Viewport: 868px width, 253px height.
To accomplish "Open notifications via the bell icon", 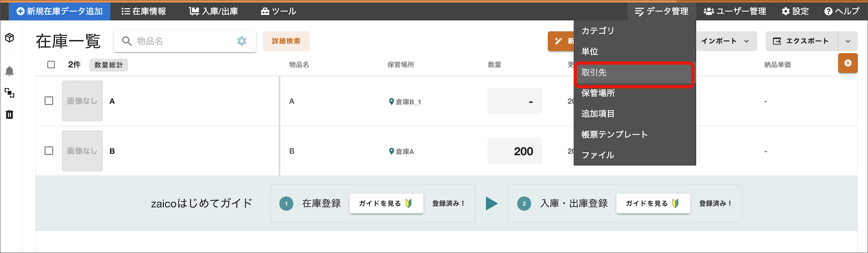I will click(x=10, y=71).
